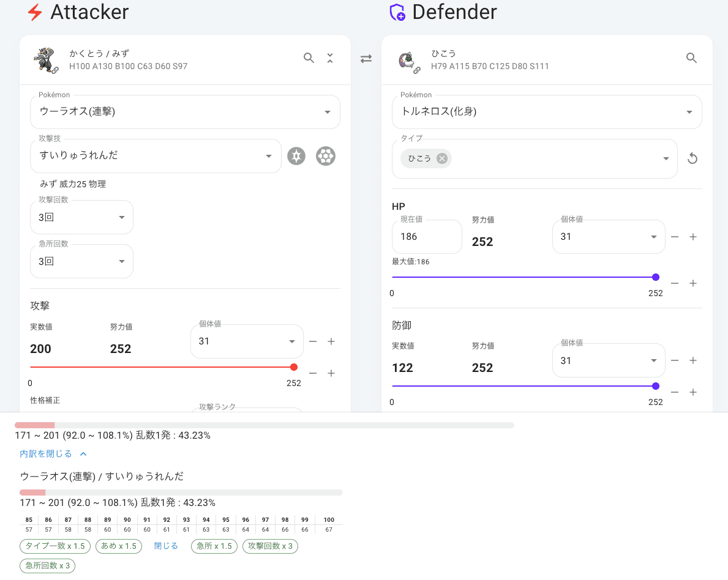Collapse the attacker panel with the fold icon
This screenshot has width=728, height=580.
(330, 58)
